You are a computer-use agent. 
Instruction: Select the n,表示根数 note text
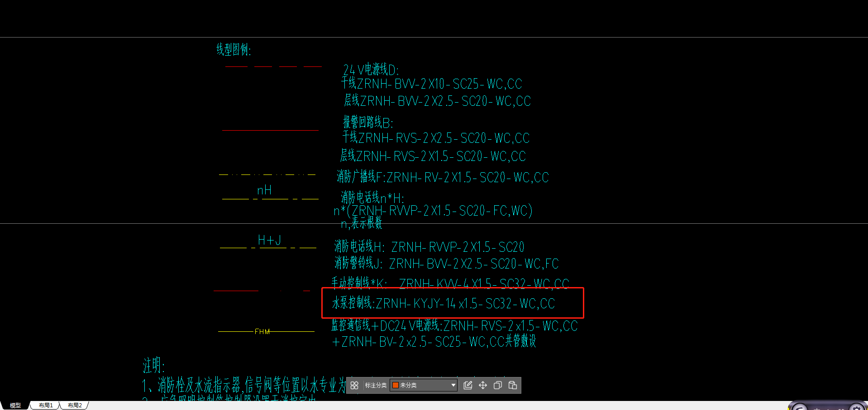362,223
